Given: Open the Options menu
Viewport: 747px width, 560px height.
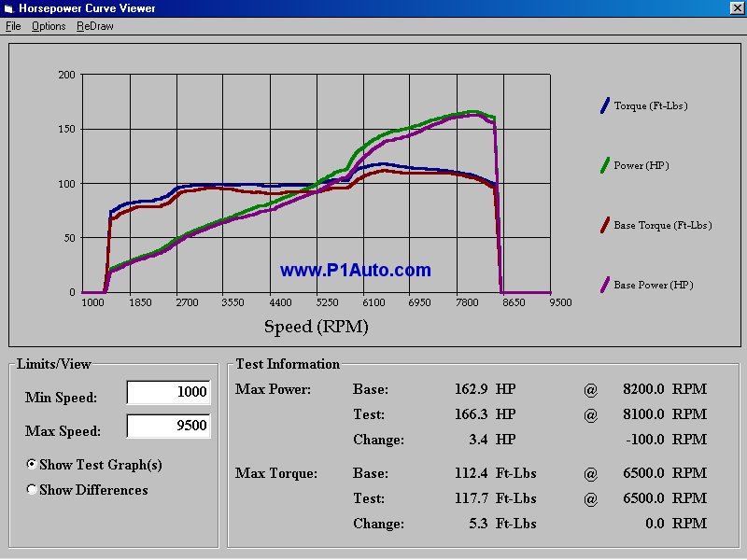Looking at the screenshot, I should 49,26.
